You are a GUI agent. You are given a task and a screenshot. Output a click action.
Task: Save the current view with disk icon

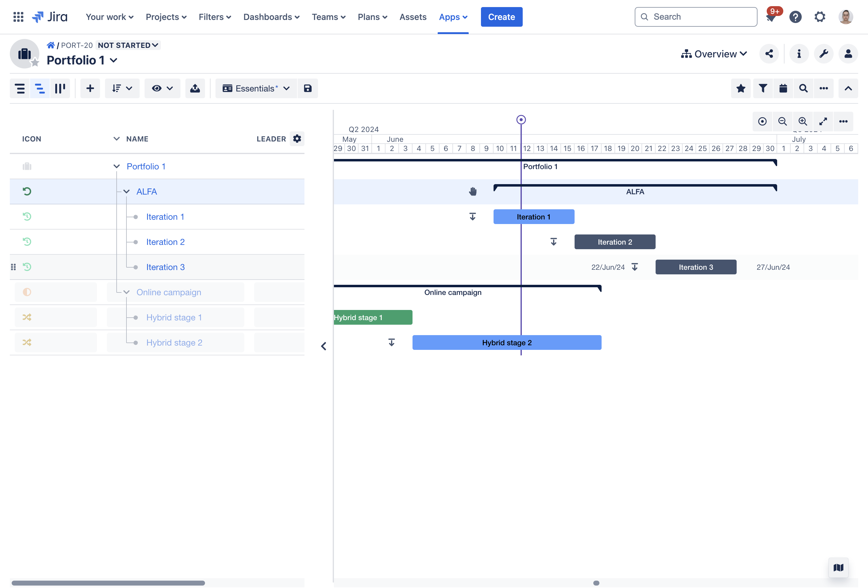click(x=308, y=88)
